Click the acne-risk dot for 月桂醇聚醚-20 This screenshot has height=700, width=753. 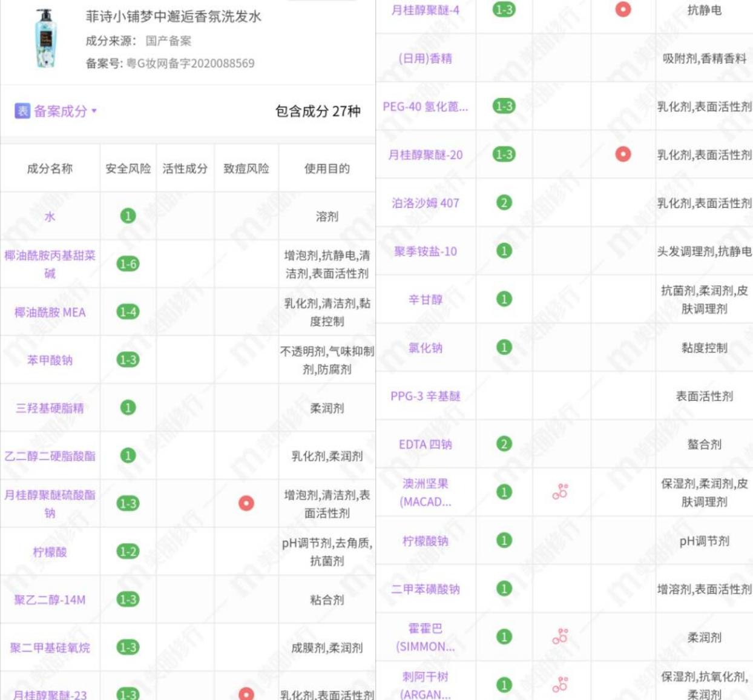point(622,154)
